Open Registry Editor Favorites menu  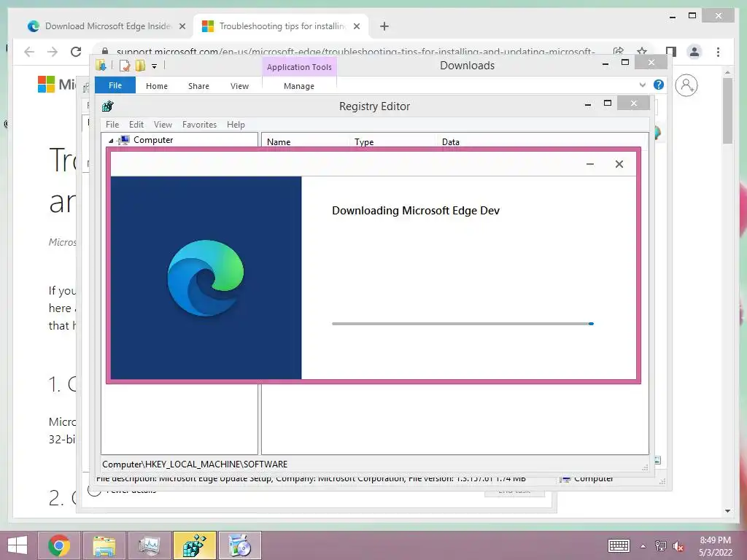[x=199, y=124]
